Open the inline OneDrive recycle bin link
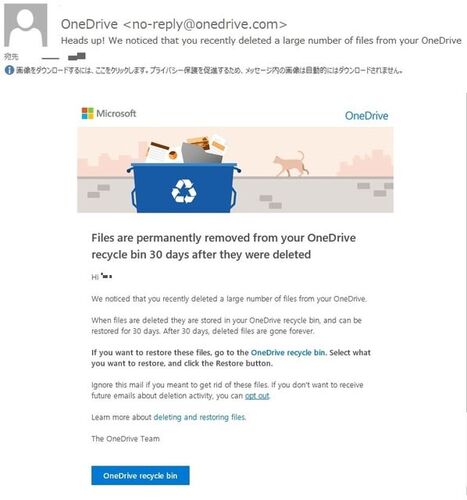This screenshot has width=467, height=500. pyautogui.click(x=289, y=352)
